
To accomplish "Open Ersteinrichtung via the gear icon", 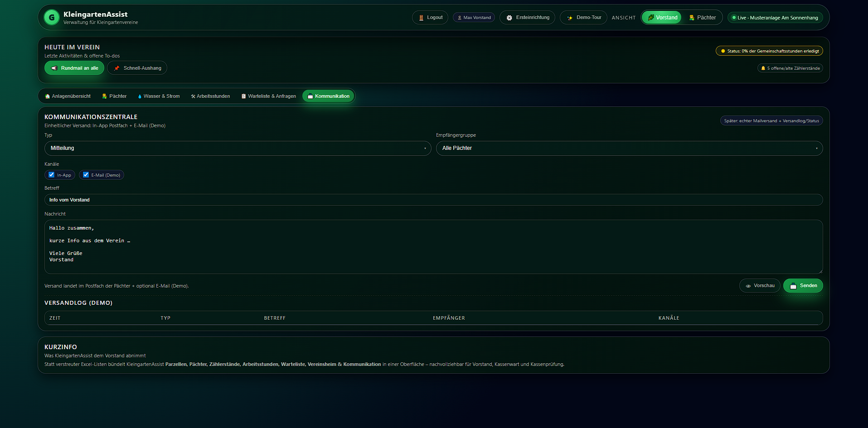I will [x=510, y=17].
